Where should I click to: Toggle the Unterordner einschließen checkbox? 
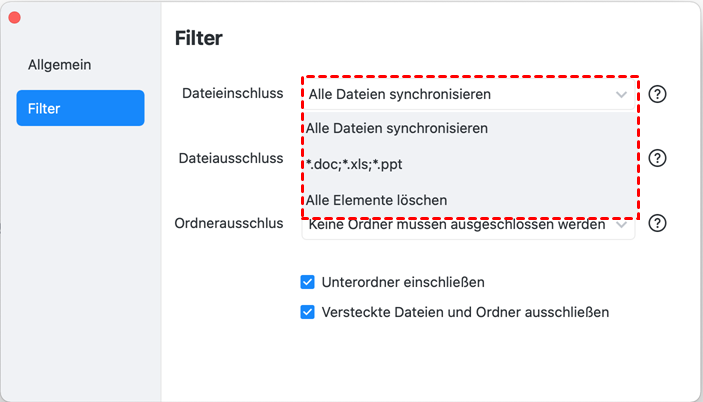pyautogui.click(x=308, y=282)
